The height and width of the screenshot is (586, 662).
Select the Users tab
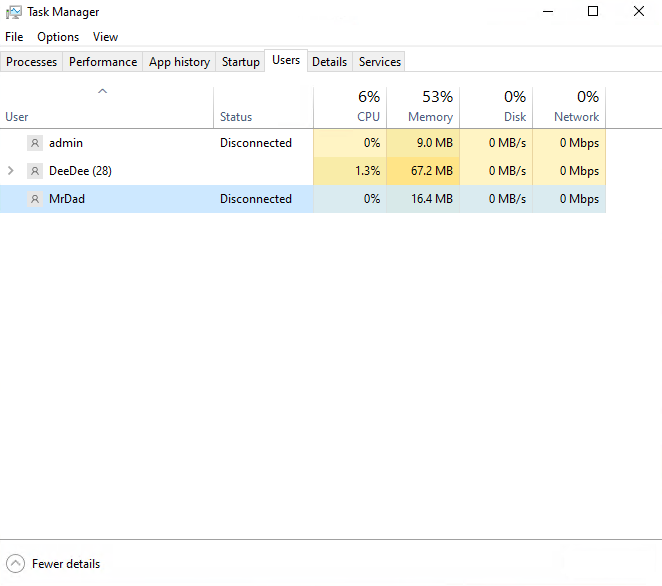[286, 60]
